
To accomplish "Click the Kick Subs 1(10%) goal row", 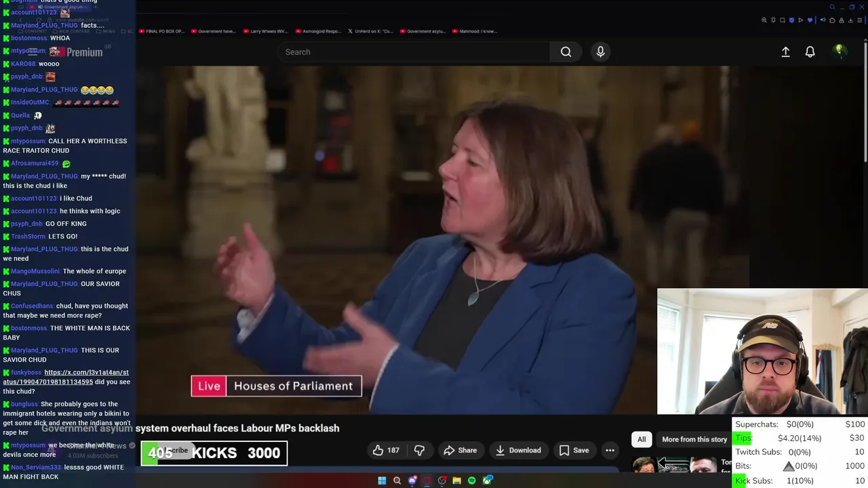I will pyautogui.click(x=800, y=481).
